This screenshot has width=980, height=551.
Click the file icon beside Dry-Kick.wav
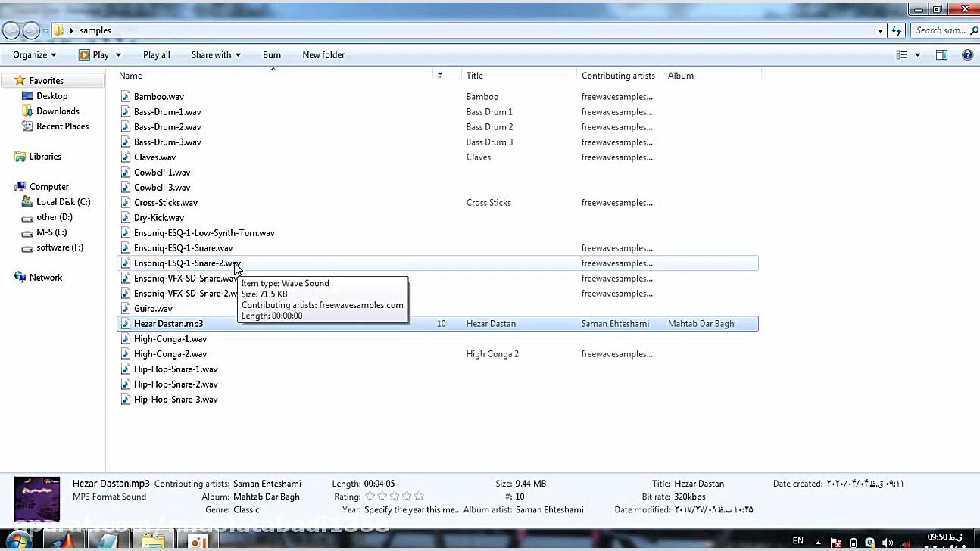click(126, 217)
